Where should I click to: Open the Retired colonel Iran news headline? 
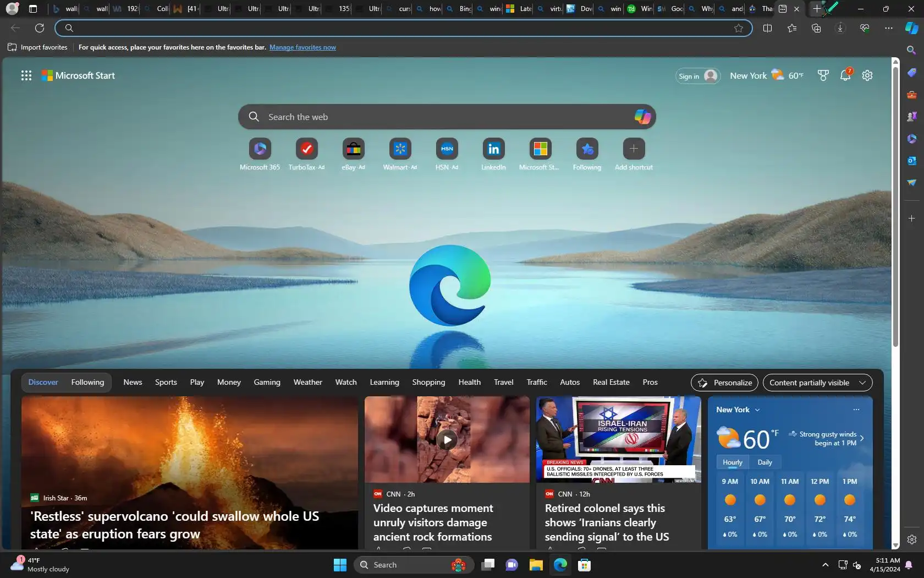point(607,522)
